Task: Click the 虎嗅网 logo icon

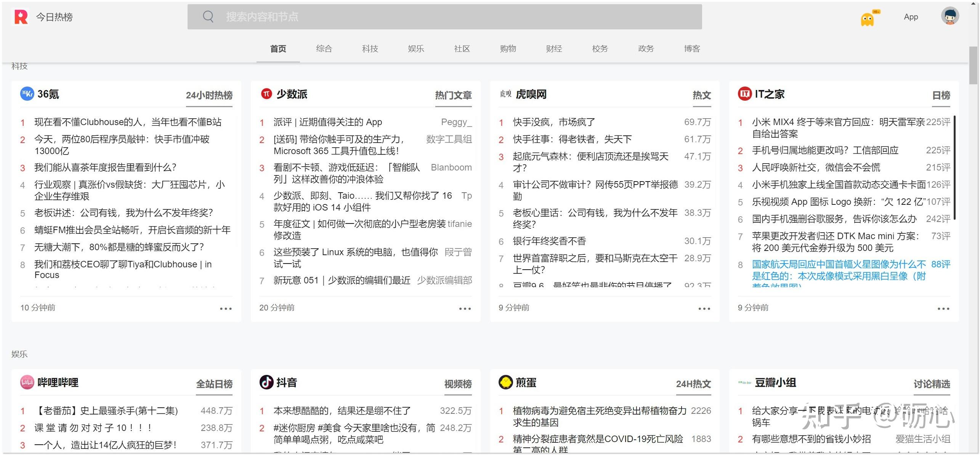Action: pos(505,94)
